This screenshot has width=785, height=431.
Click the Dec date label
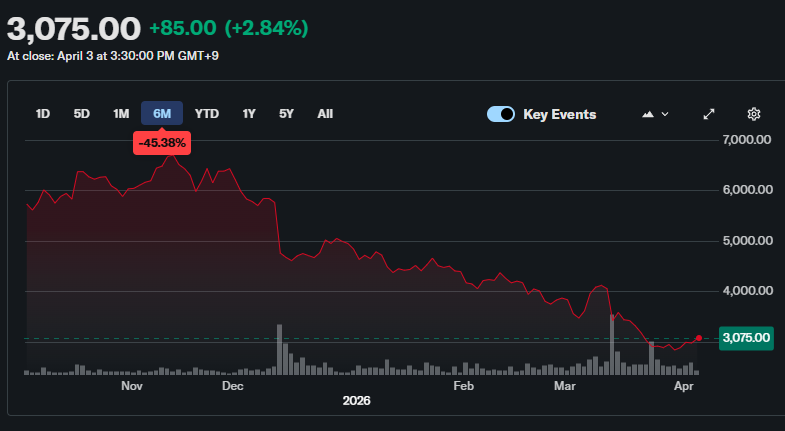coord(232,386)
